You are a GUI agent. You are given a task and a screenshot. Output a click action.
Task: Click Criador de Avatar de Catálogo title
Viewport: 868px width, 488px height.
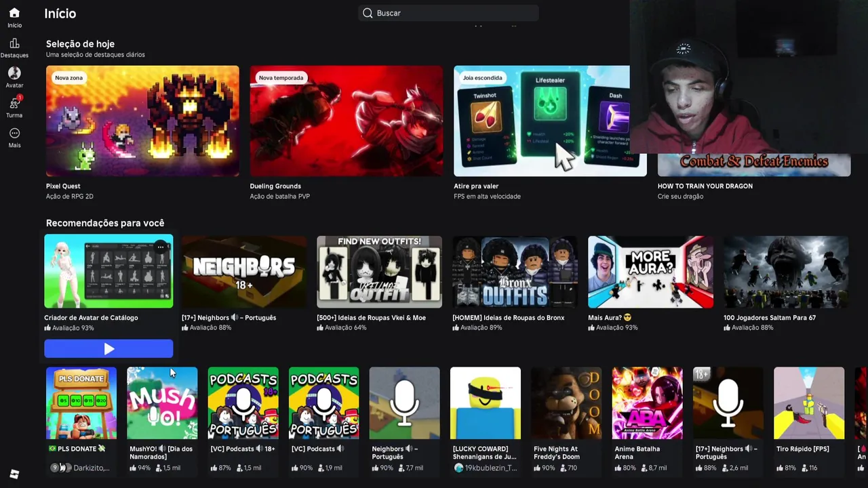click(x=91, y=317)
